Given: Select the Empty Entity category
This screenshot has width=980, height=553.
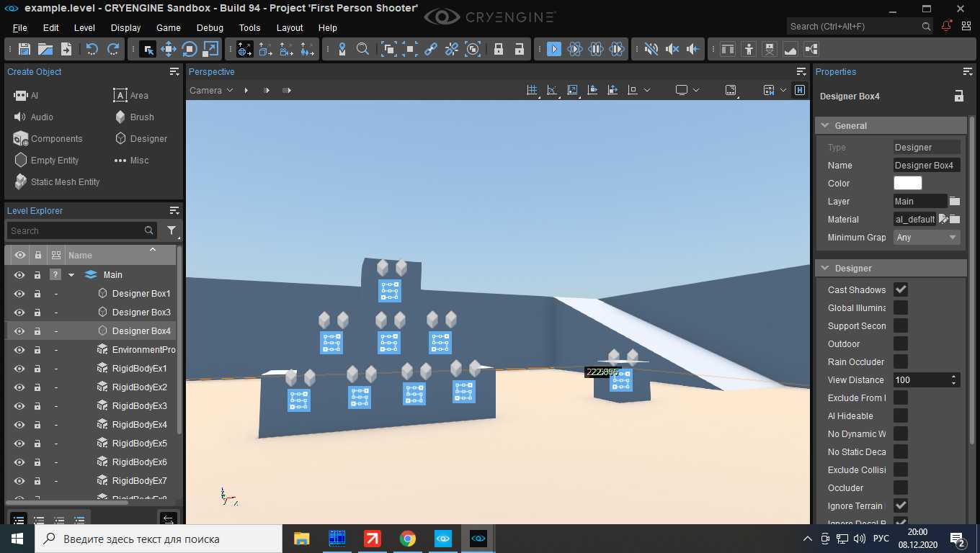Looking at the screenshot, I should pyautogui.click(x=46, y=160).
